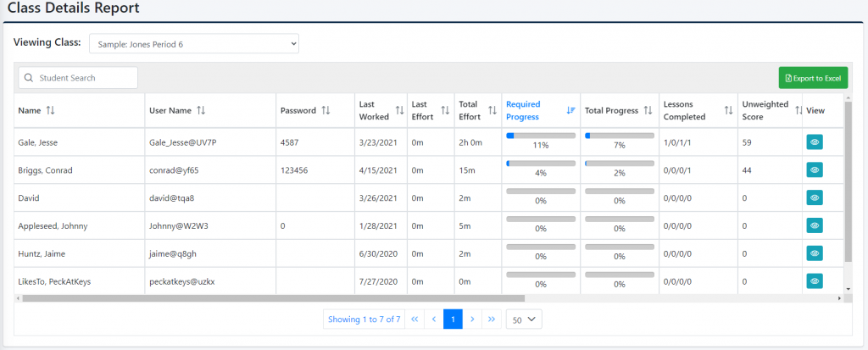The height and width of the screenshot is (350, 868).
Task: Sort by Total Progress column arrows
Action: point(648,110)
